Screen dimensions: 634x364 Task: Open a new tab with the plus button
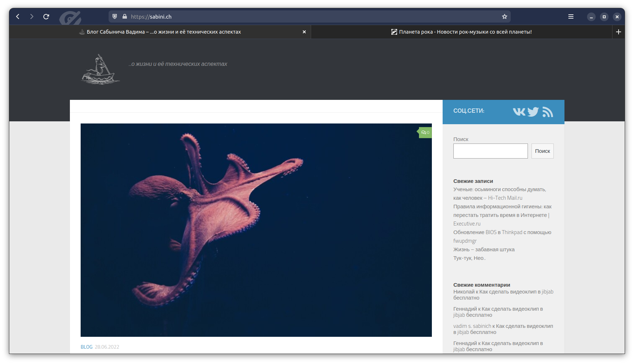(618, 32)
